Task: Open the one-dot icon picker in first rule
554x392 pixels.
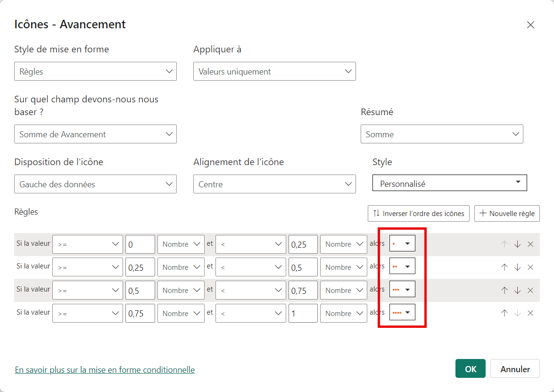Action: click(x=402, y=244)
